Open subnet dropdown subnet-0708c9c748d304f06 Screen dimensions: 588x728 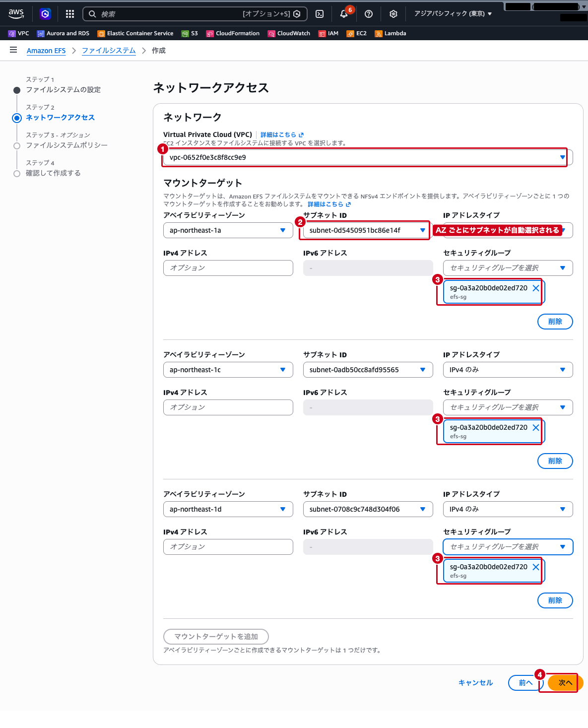pyautogui.click(x=368, y=509)
